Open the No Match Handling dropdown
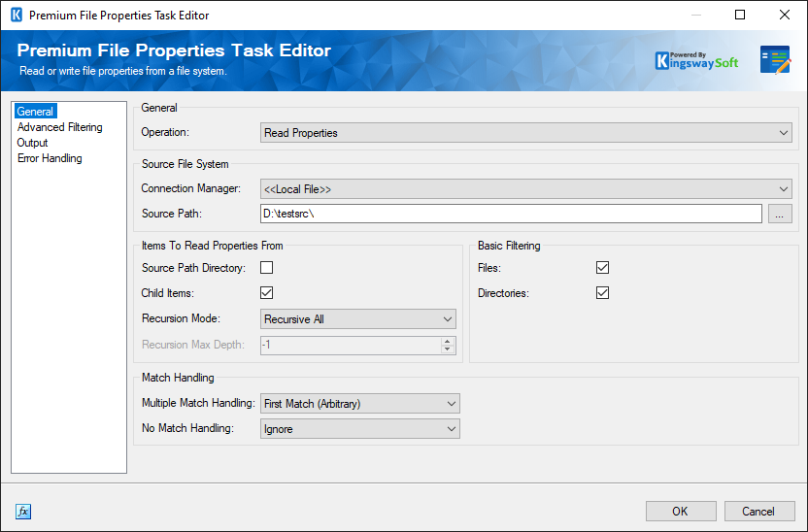 click(x=360, y=429)
